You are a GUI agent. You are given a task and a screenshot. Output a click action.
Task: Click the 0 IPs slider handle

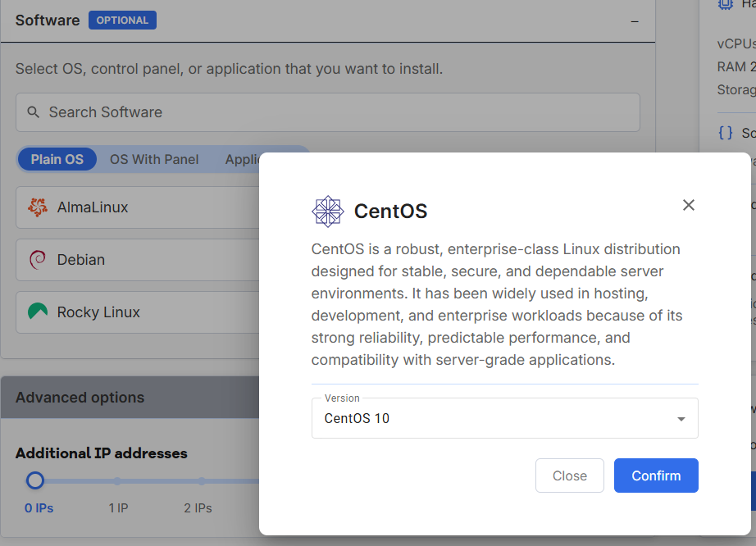[x=35, y=480]
